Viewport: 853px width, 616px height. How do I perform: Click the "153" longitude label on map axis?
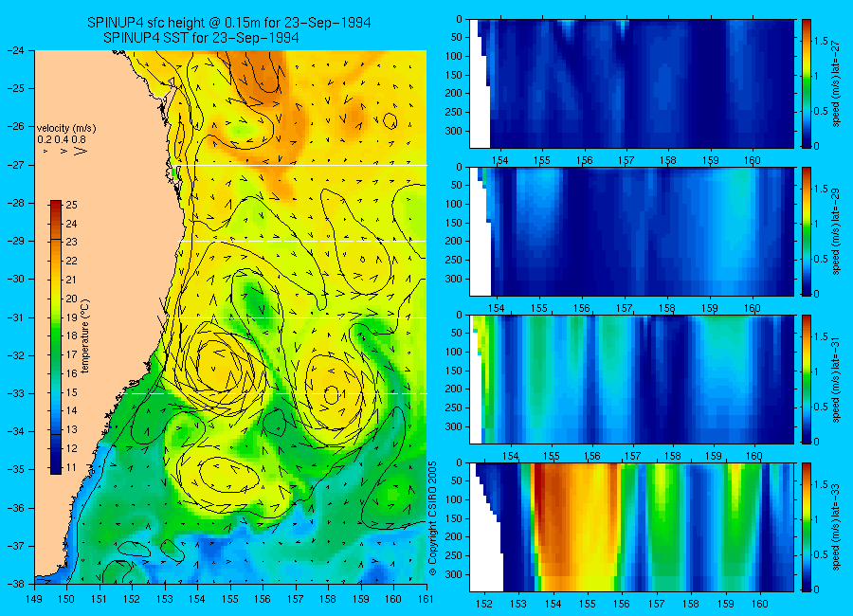(x=165, y=599)
